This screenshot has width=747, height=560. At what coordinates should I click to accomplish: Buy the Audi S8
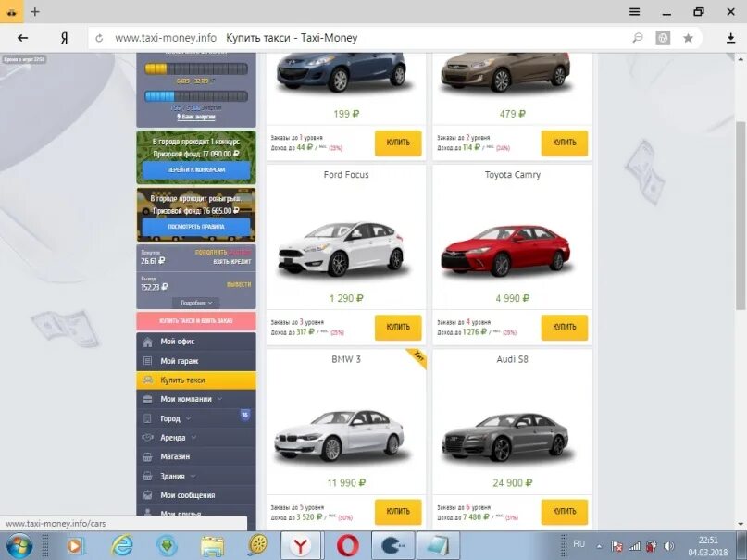point(565,512)
